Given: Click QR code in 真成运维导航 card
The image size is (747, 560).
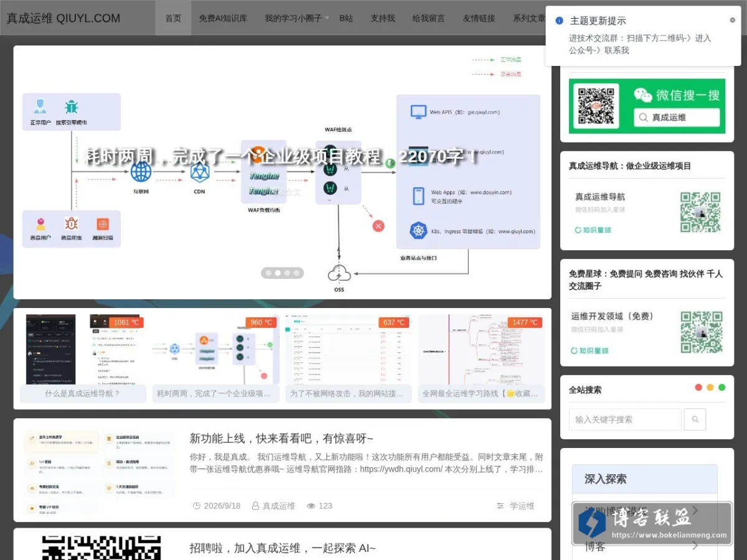Looking at the screenshot, I should (700, 212).
